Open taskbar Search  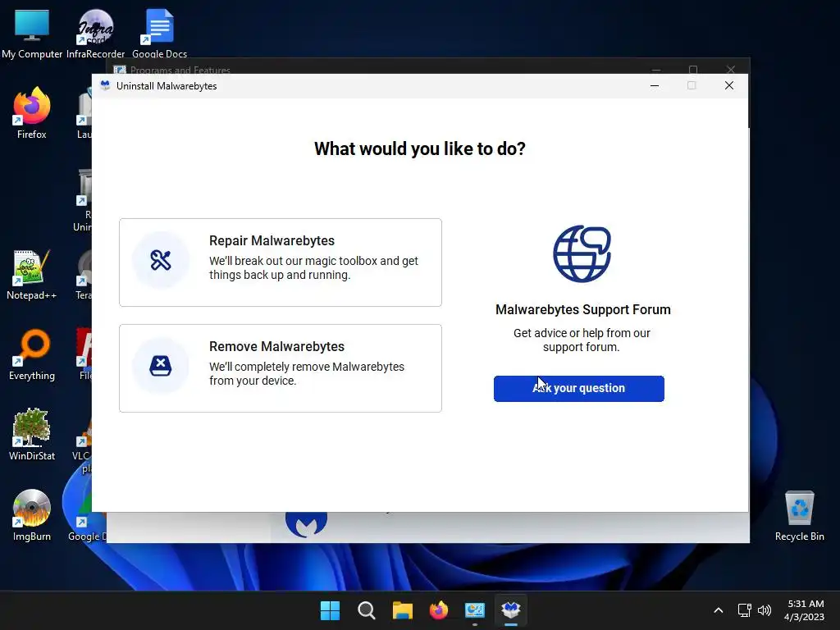(x=367, y=610)
